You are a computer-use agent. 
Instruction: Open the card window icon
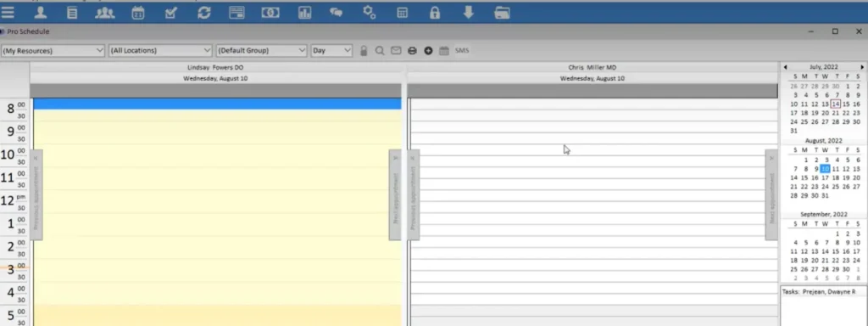(x=237, y=12)
